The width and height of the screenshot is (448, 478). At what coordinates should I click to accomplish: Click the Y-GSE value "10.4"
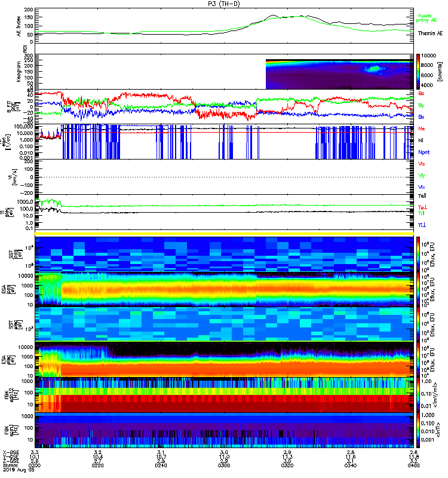pyautogui.click(x=97, y=457)
